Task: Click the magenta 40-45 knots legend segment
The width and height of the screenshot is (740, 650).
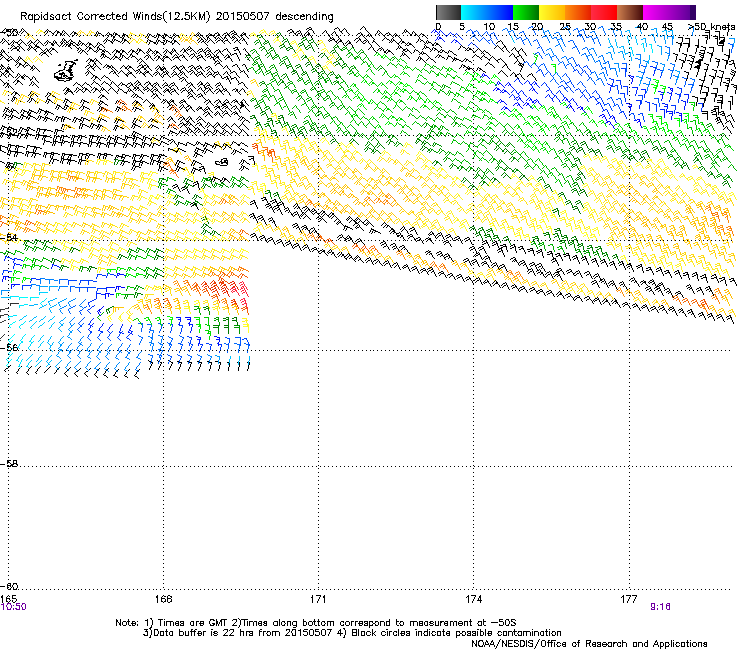Action: [x=656, y=12]
